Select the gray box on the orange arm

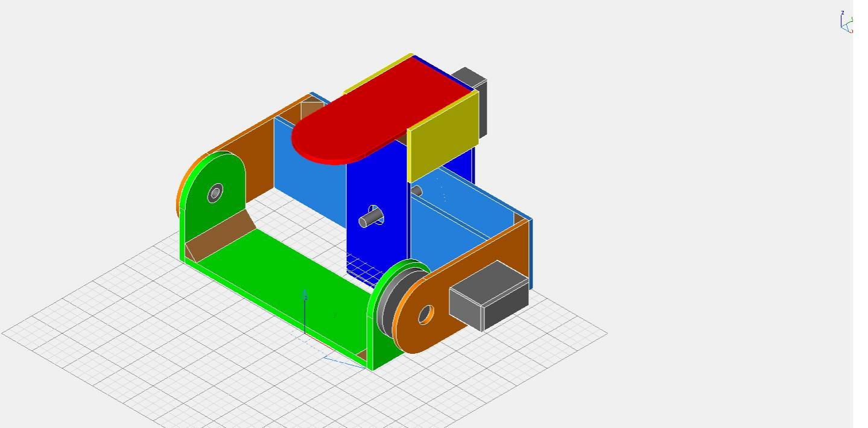click(489, 295)
